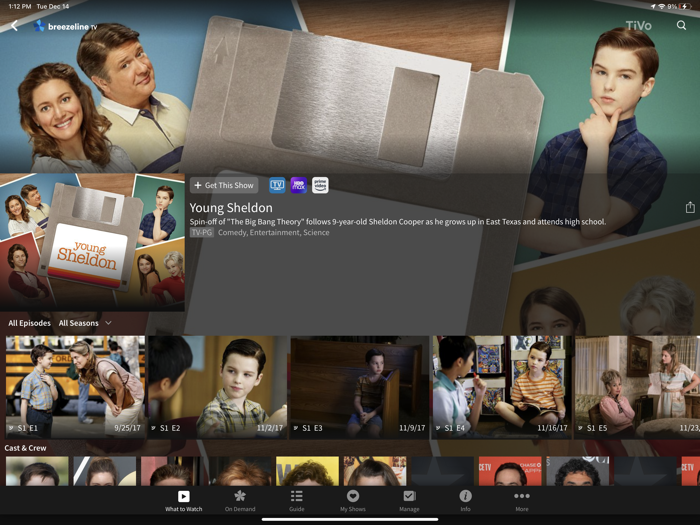The width and height of the screenshot is (700, 525).
Task: Click the 9/25/17 air date on S1 E1
Action: pos(127,428)
